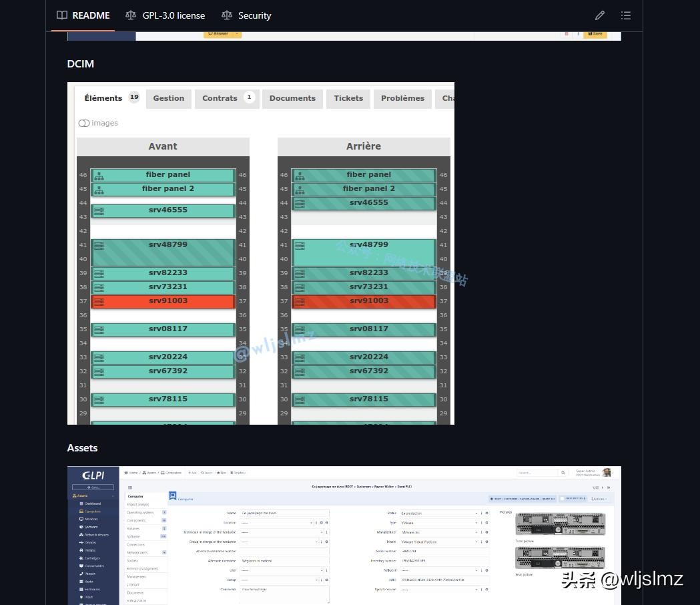
Task: Click the pencil edit icon for README
Action: click(599, 15)
